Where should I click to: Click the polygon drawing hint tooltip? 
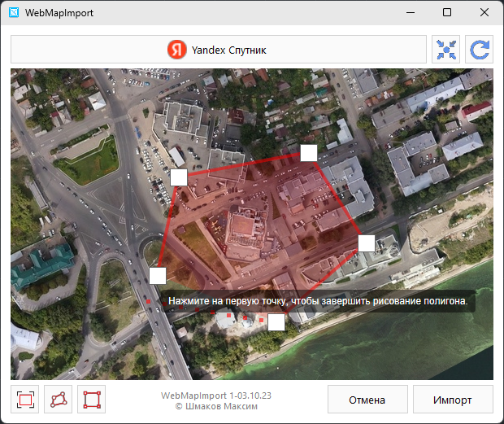pos(317,301)
